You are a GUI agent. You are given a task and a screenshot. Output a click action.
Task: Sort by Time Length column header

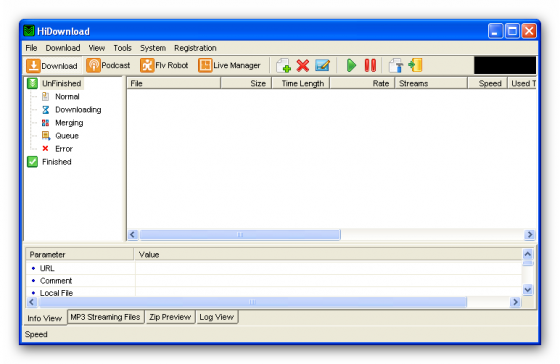coord(301,83)
